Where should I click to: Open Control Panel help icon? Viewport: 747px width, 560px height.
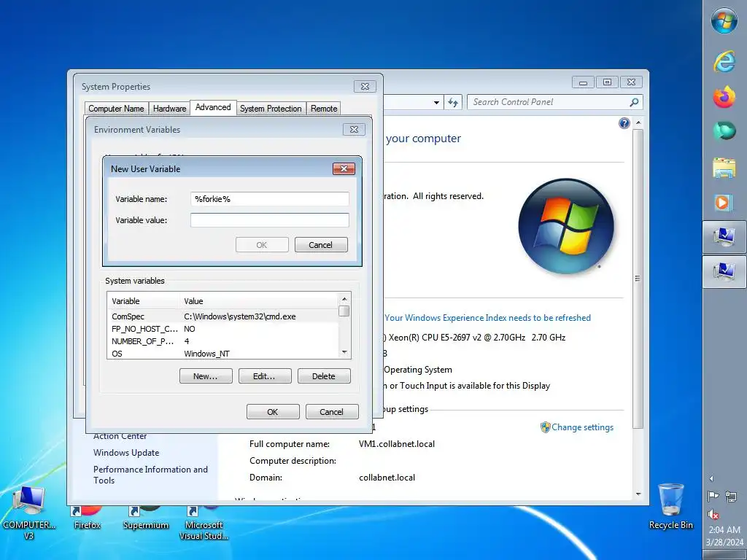(624, 123)
